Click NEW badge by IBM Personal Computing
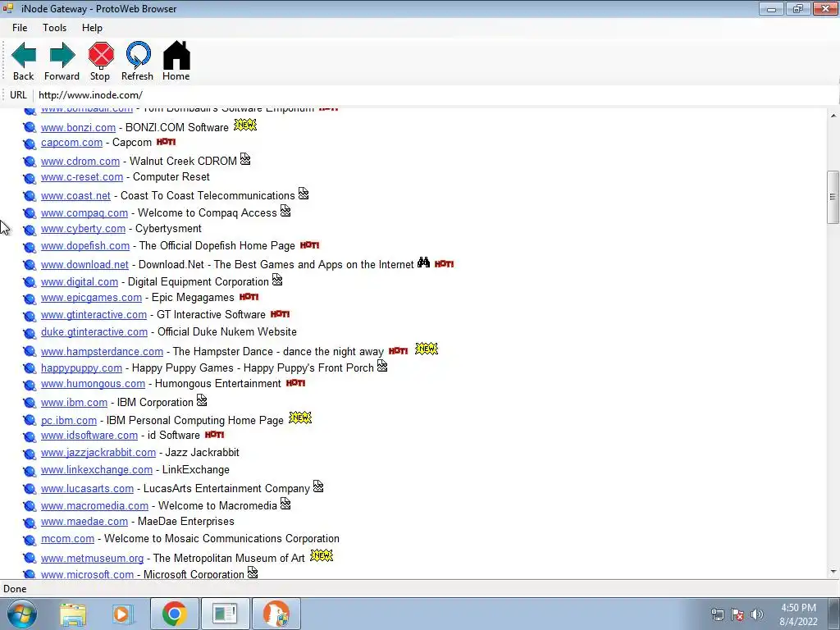The height and width of the screenshot is (630, 840). click(300, 418)
